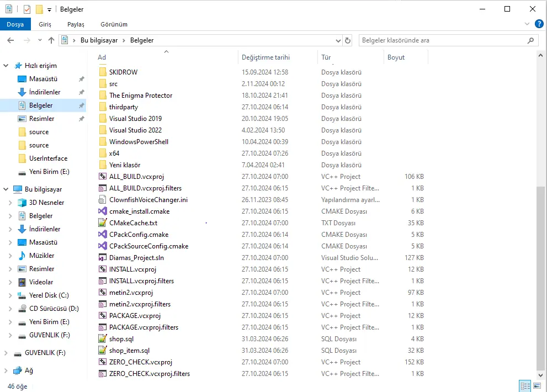Select the SKIDROW folder icon
The height and width of the screenshot is (392, 547).
(103, 72)
